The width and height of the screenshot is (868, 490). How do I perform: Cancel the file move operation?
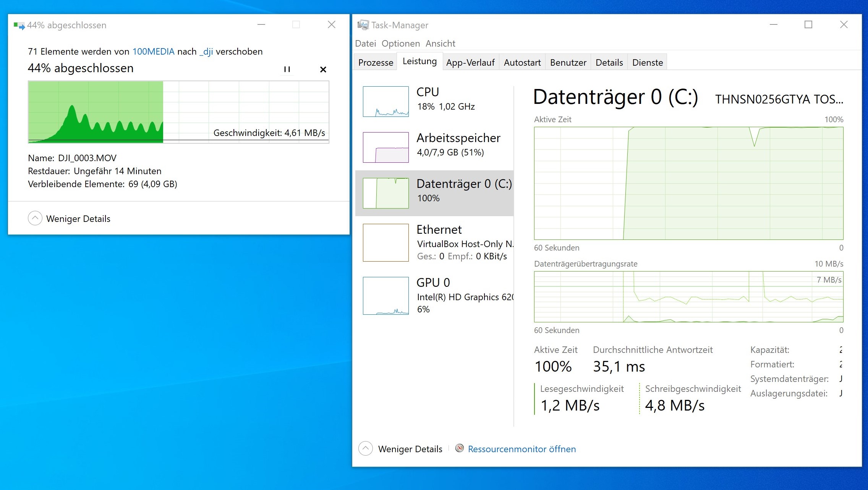coord(323,69)
